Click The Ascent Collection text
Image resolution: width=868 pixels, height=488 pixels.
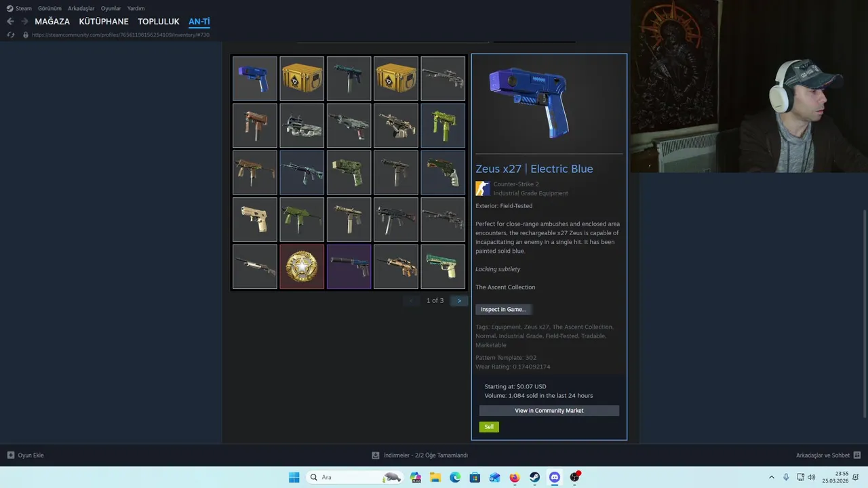point(505,287)
